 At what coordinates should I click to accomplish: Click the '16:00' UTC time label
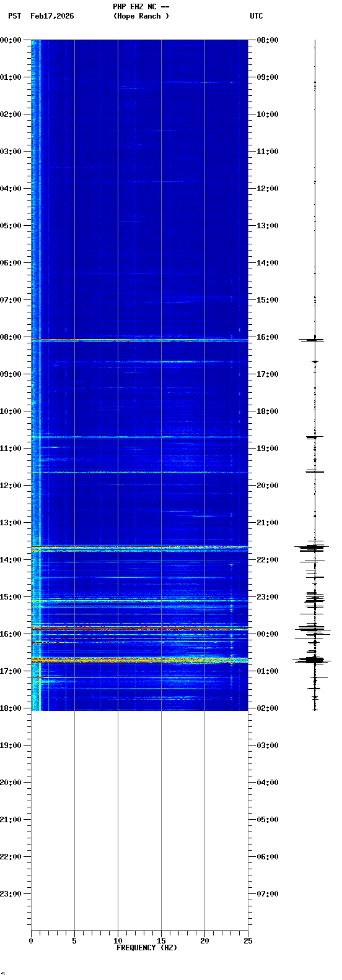point(268,337)
